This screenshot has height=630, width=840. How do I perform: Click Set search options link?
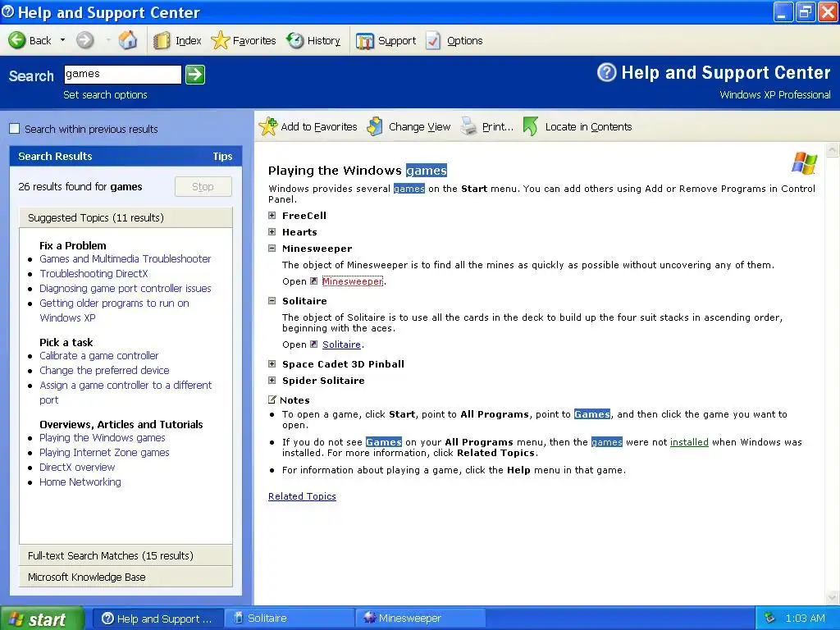[105, 95]
